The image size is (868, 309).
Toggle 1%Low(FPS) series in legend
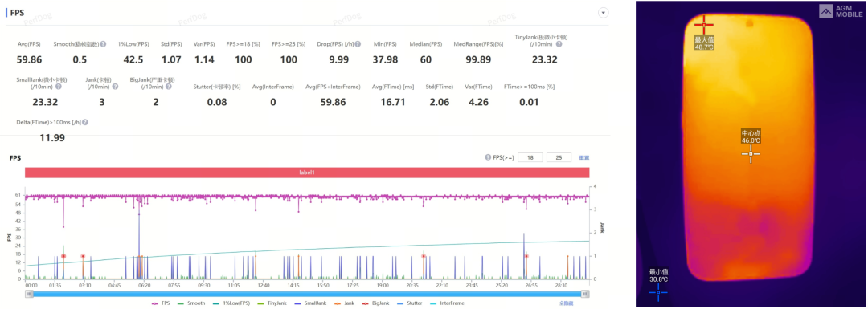pos(231,303)
